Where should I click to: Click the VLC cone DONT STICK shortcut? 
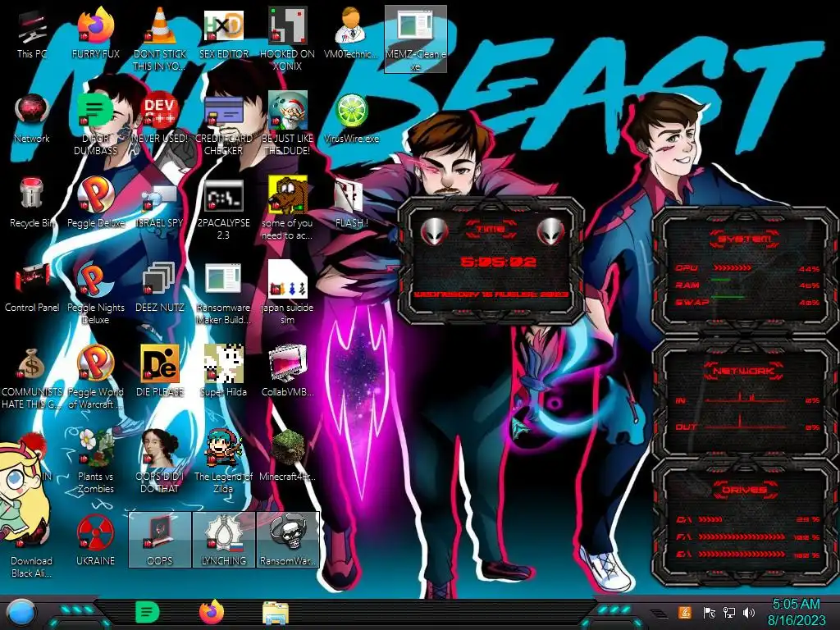[x=159, y=39]
